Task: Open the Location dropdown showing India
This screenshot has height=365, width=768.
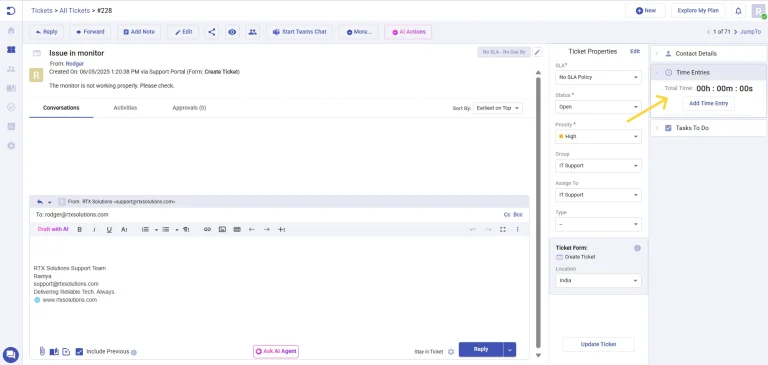Action: pyautogui.click(x=598, y=281)
